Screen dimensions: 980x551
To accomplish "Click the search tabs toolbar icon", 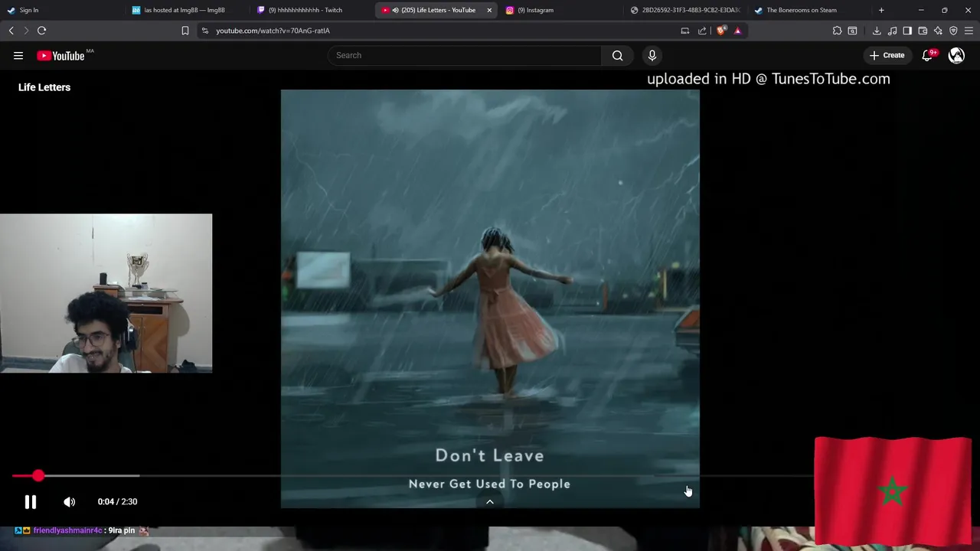I will pos(852,31).
